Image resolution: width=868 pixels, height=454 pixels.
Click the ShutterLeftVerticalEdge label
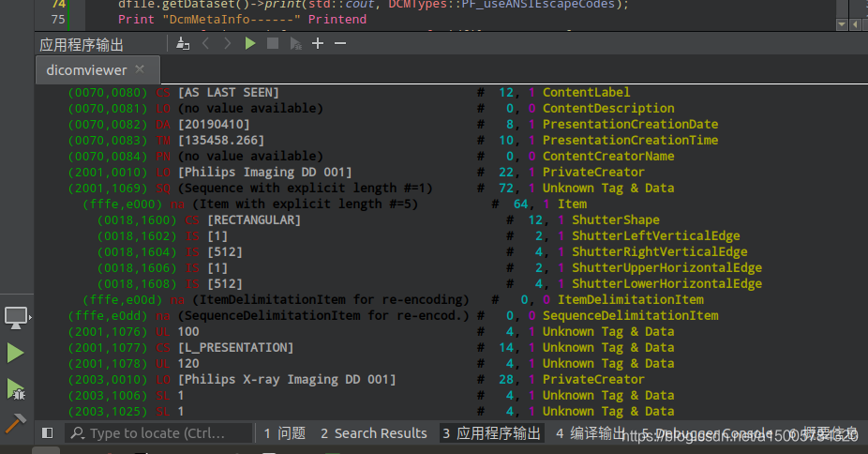point(656,236)
